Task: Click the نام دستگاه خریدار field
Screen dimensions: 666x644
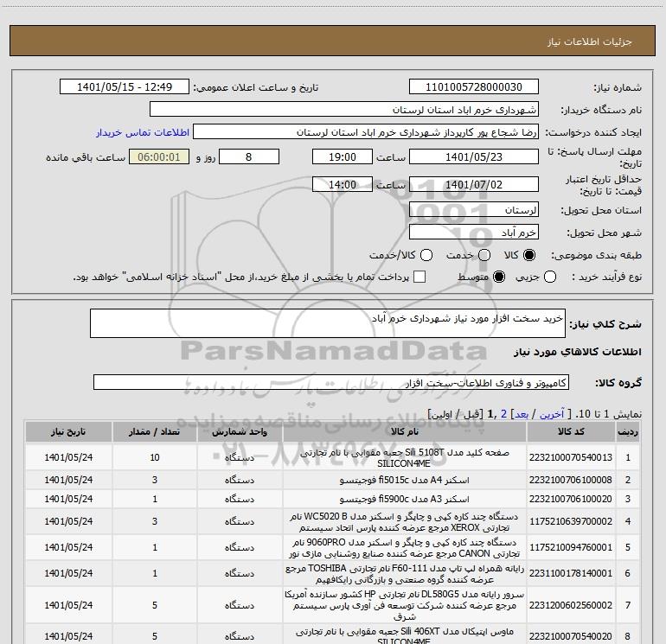Action: point(344,110)
